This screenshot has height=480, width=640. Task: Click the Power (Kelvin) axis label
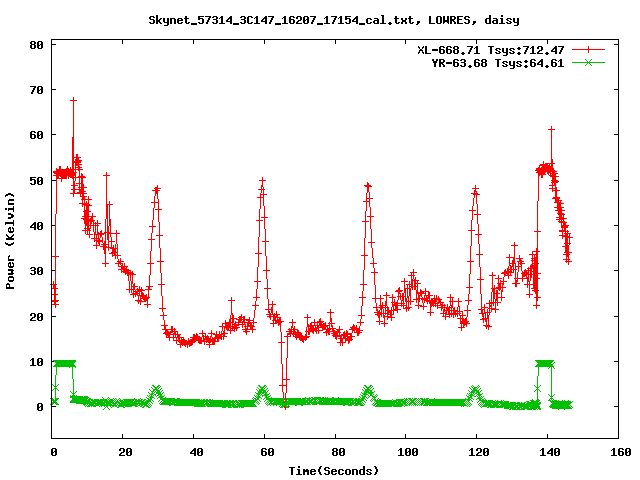click(10, 241)
